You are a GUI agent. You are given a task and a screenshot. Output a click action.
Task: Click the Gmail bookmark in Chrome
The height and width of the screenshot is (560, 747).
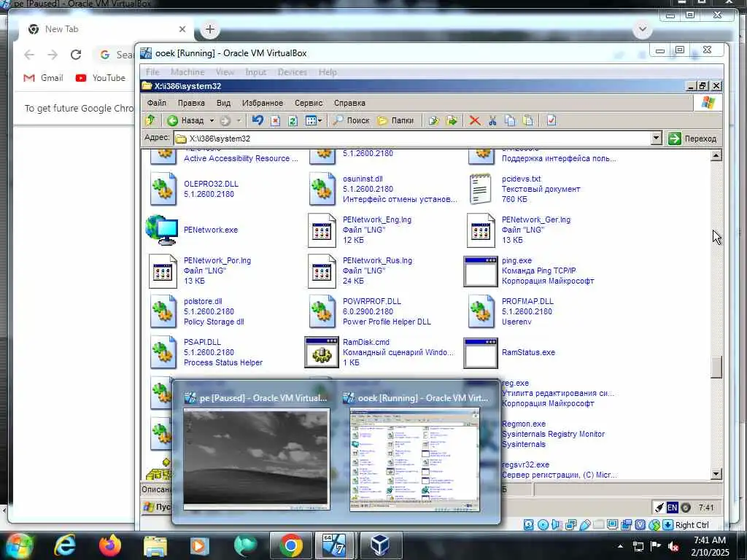tap(43, 77)
